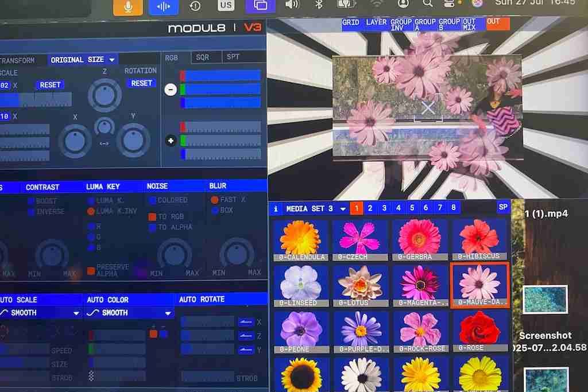Expand the Media Set 3 dropdown
Image resolution: width=588 pixels, height=392 pixels.
(x=342, y=209)
